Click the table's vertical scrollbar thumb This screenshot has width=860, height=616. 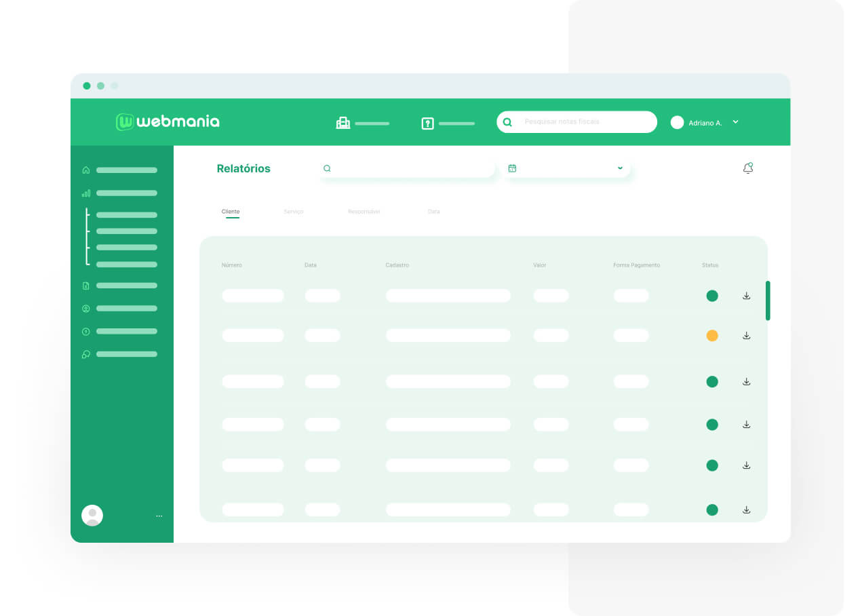[x=768, y=301]
